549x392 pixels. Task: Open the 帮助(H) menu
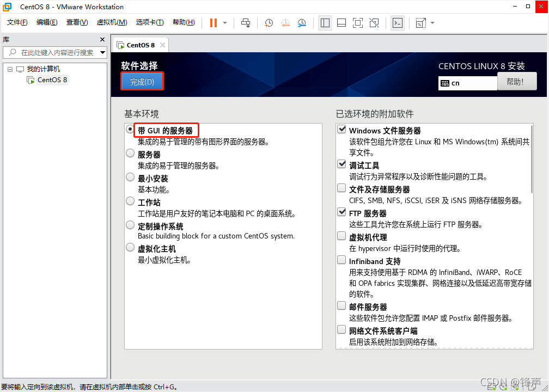(184, 22)
